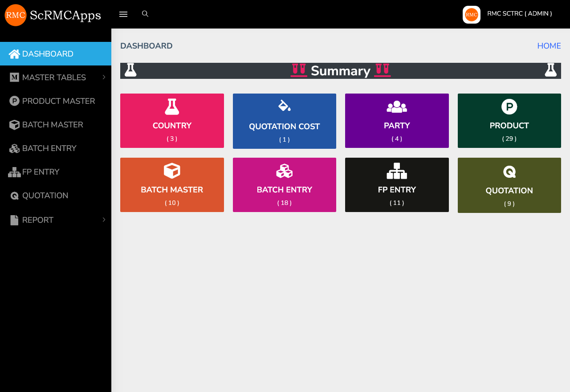This screenshot has height=392, width=570.
Task: Expand the Master Tables chevron
Action: (x=104, y=78)
